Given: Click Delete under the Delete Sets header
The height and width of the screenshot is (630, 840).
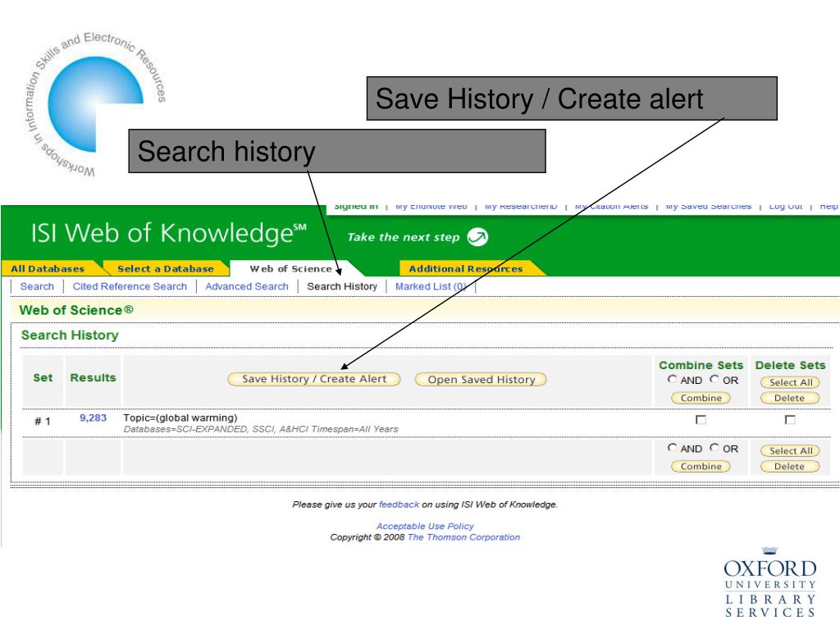Looking at the screenshot, I should [790, 398].
